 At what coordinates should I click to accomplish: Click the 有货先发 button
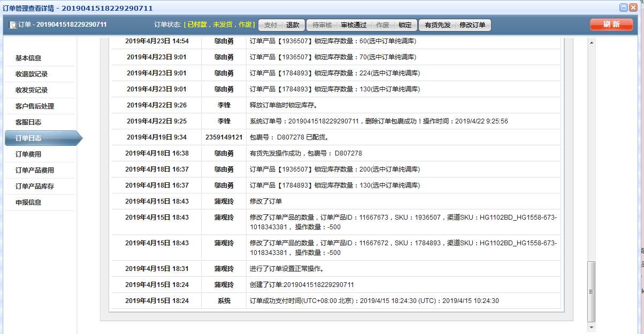pos(438,25)
